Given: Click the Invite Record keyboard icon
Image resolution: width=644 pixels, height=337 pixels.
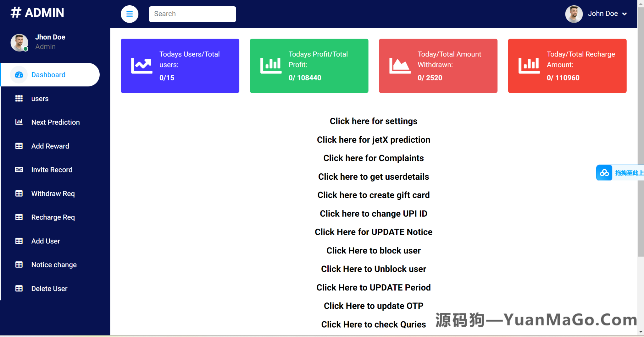Looking at the screenshot, I should click(x=19, y=170).
